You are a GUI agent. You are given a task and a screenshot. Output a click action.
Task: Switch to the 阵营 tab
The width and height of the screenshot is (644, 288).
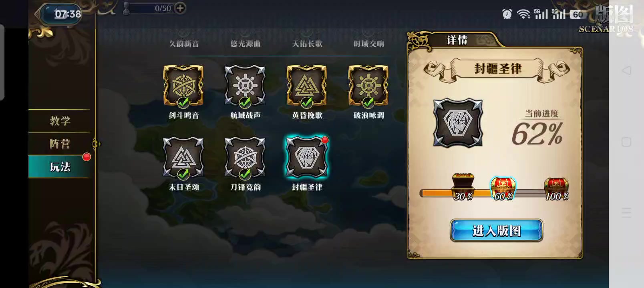60,144
